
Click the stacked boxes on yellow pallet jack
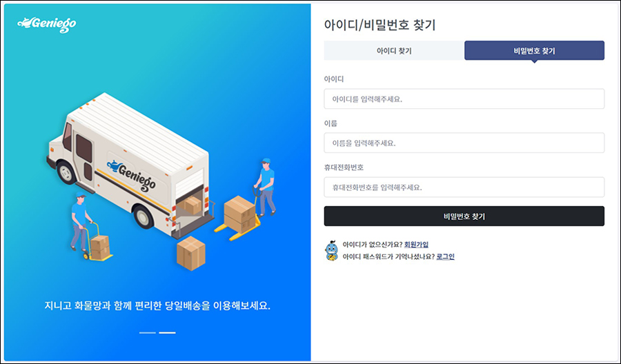point(239,214)
